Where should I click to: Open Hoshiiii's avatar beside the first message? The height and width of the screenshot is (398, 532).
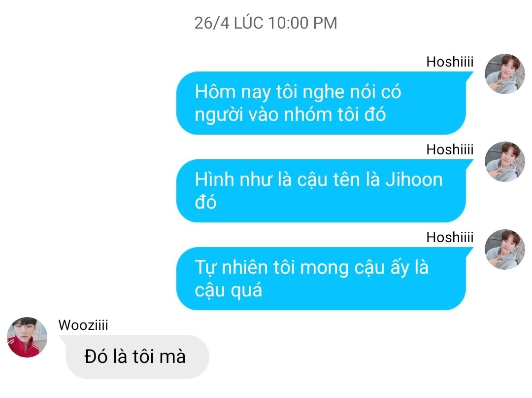[504, 73]
